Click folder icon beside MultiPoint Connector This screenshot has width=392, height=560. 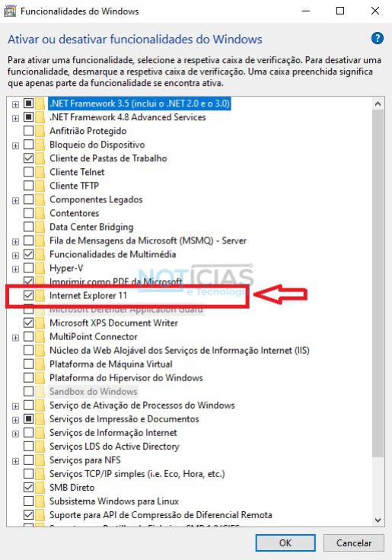coord(40,336)
